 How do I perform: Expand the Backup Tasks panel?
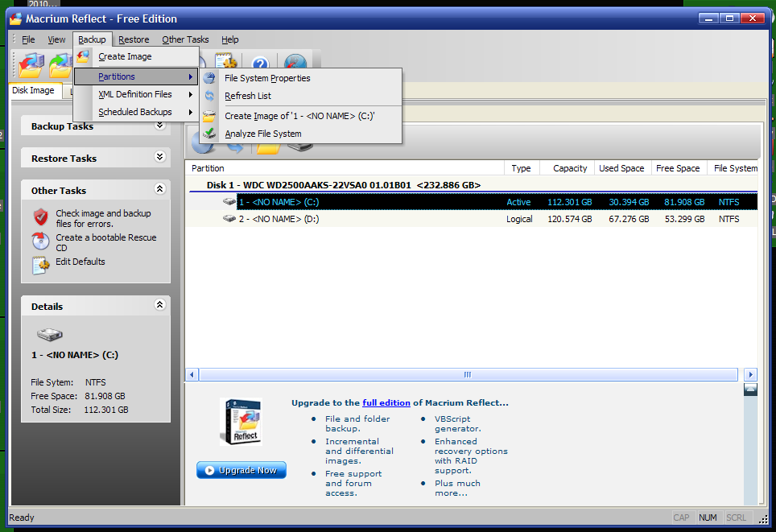pos(159,126)
